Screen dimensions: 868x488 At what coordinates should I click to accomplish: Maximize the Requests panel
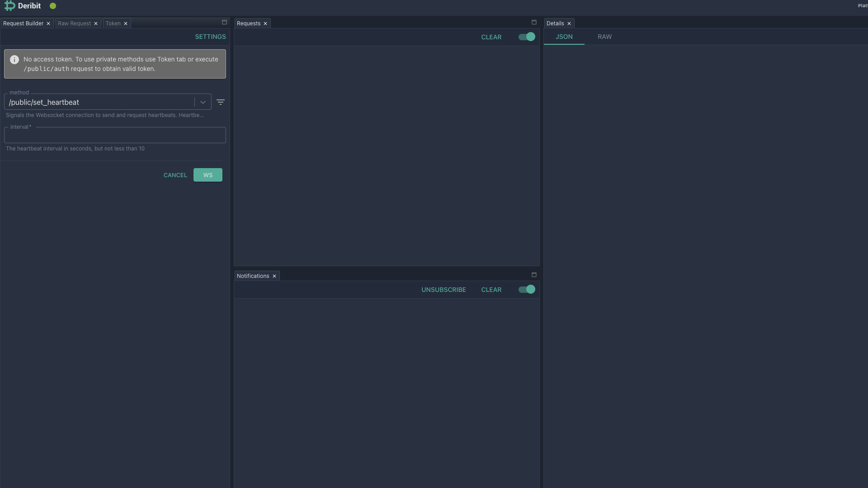(x=534, y=22)
